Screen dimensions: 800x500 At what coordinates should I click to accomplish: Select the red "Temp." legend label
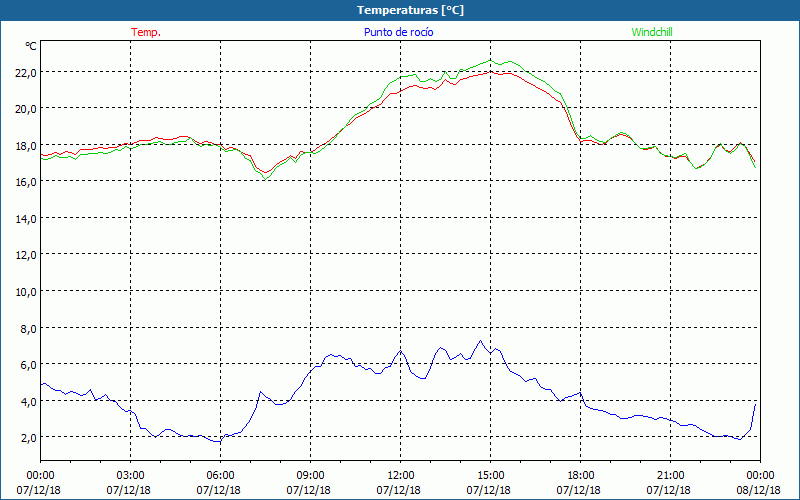pos(146,32)
